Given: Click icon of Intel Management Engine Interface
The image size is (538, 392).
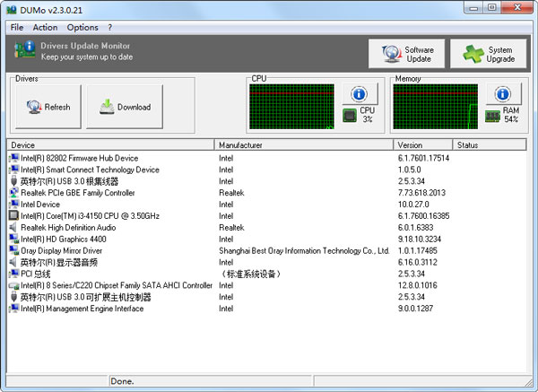Looking at the screenshot, I should [x=14, y=309].
